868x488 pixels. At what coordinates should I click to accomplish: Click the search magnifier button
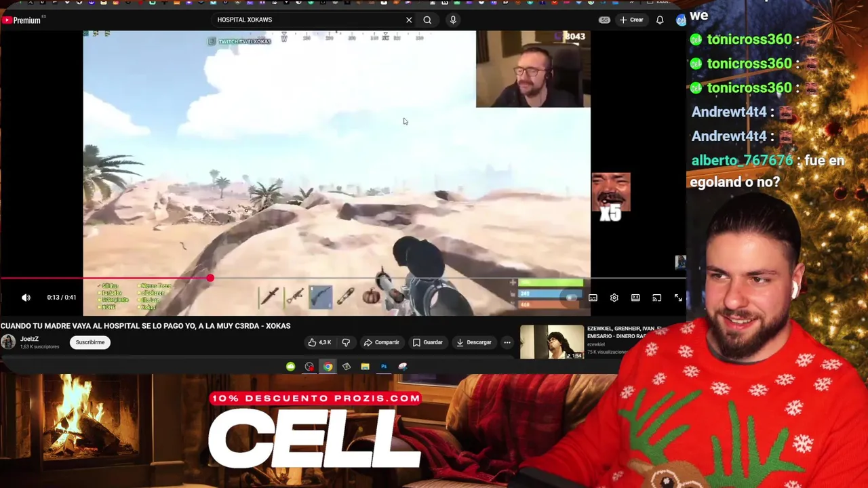pyautogui.click(x=427, y=20)
